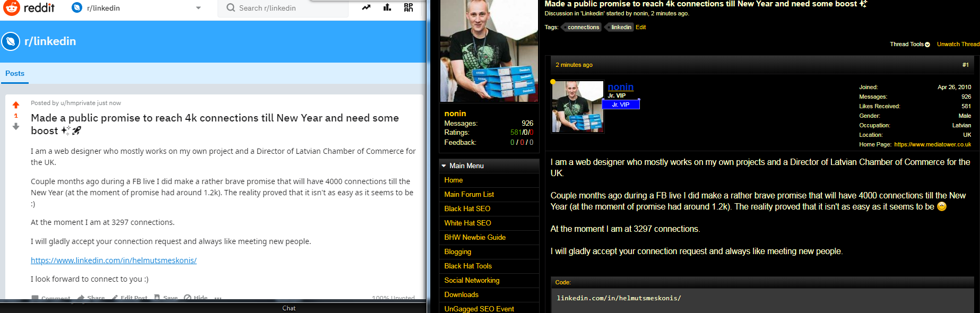Switch to the Posts tab
Screen dimensions: 980x313
click(15, 74)
